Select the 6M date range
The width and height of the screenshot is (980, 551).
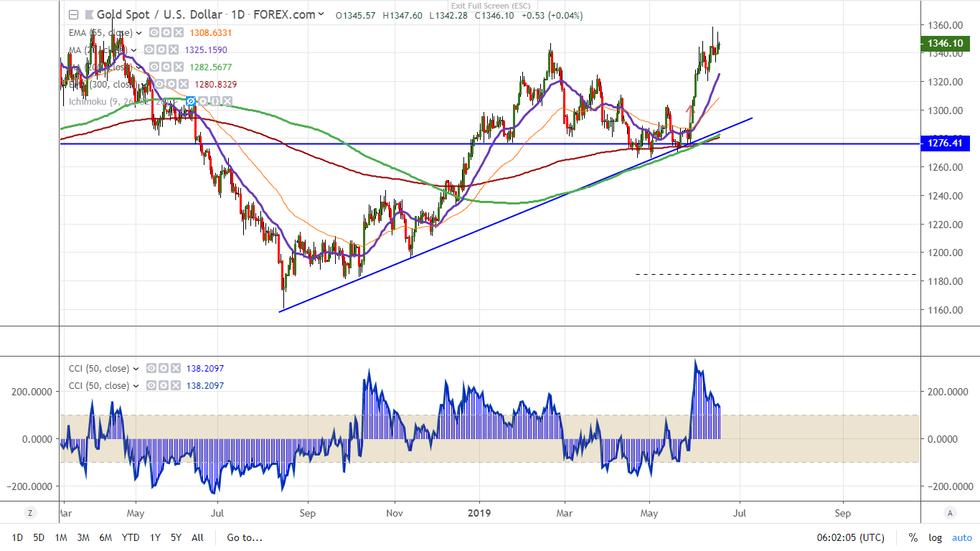[105, 537]
